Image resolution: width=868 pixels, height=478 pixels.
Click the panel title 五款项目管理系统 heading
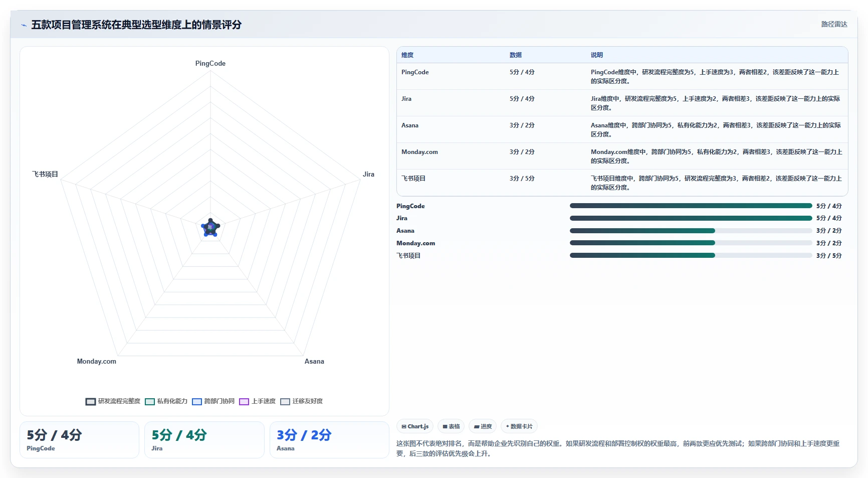pyautogui.click(x=136, y=25)
